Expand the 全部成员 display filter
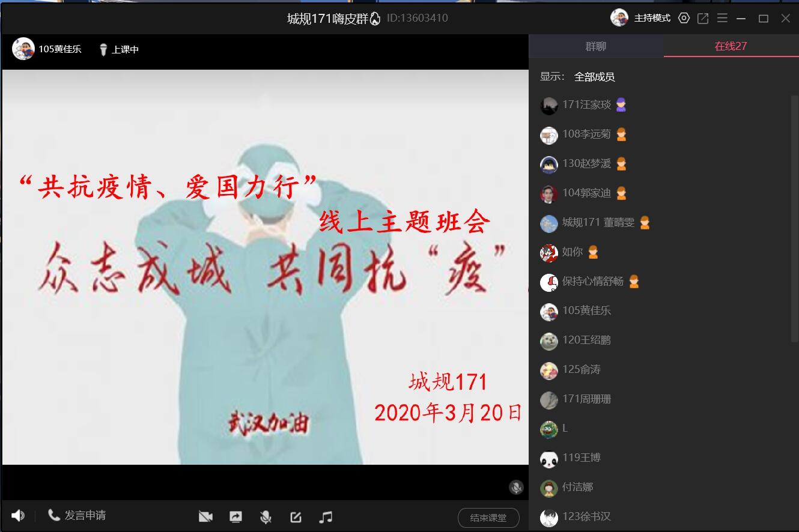This screenshot has height=532, width=799. click(x=594, y=77)
